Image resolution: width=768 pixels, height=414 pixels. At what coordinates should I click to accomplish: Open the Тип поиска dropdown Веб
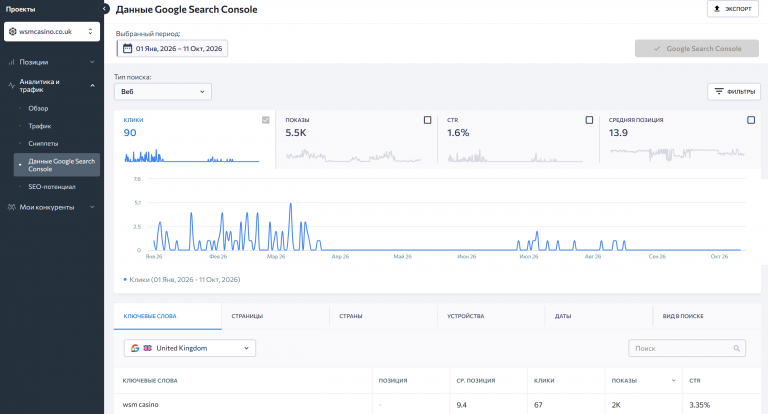pyautogui.click(x=163, y=92)
